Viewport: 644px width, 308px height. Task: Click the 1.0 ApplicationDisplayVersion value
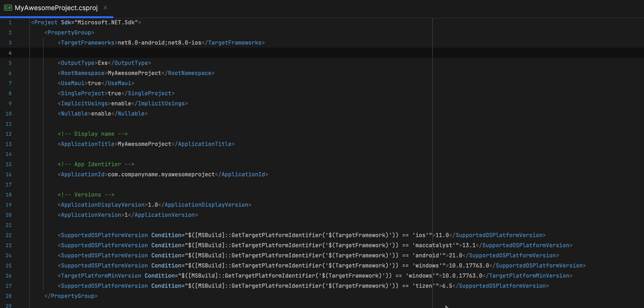pos(153,205)
